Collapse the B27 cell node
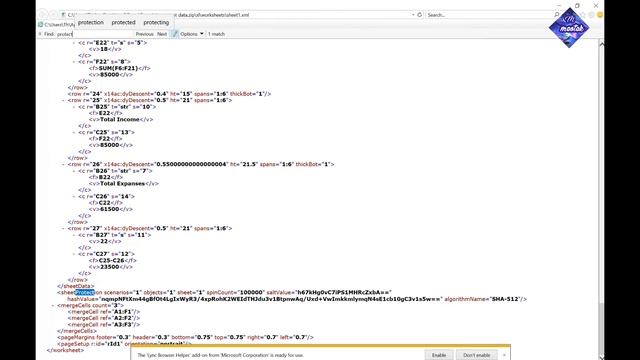 74,235
